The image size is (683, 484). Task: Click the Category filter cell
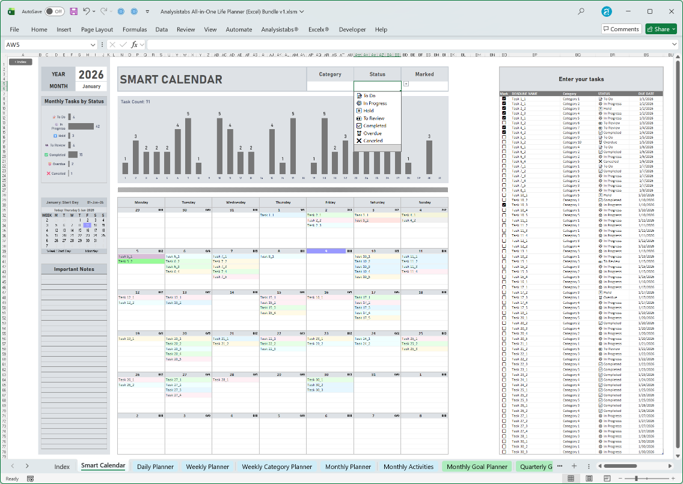tap(330, 86)
